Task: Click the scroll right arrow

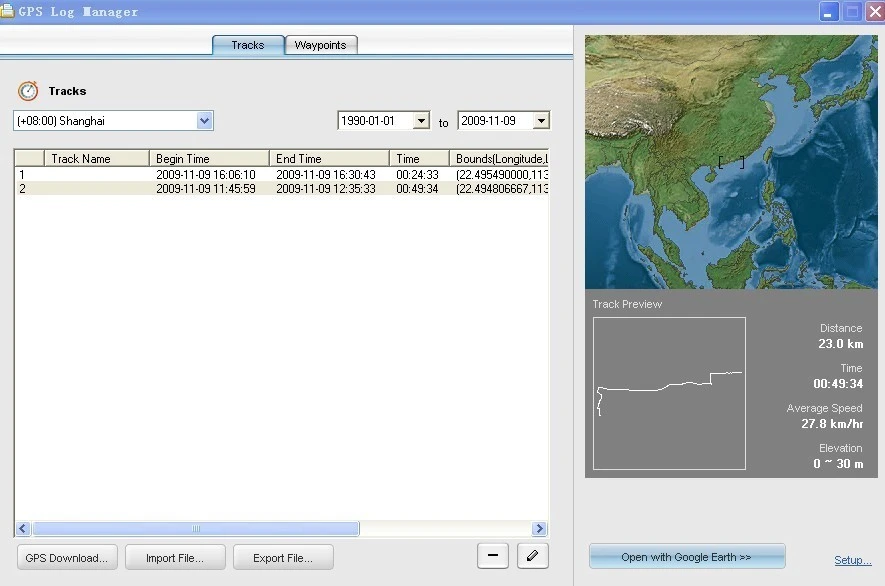Action: pyautogui.click(x=539, y=528)
